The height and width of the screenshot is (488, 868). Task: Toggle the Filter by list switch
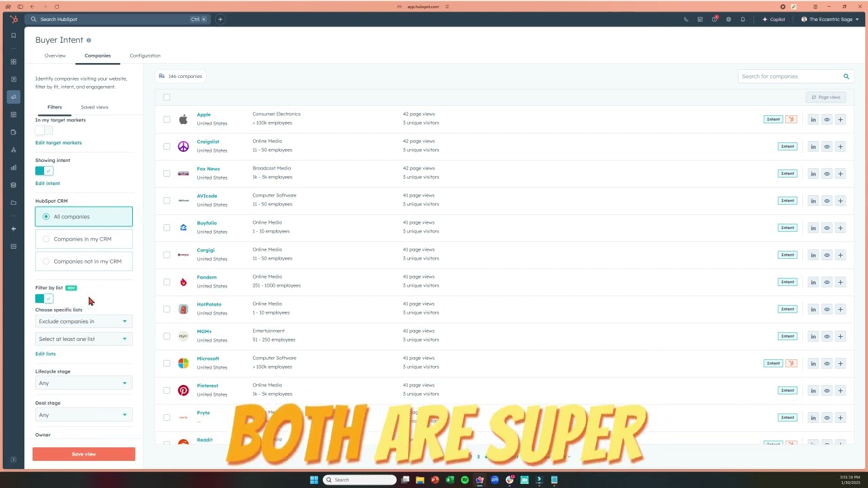pos(44,298)
